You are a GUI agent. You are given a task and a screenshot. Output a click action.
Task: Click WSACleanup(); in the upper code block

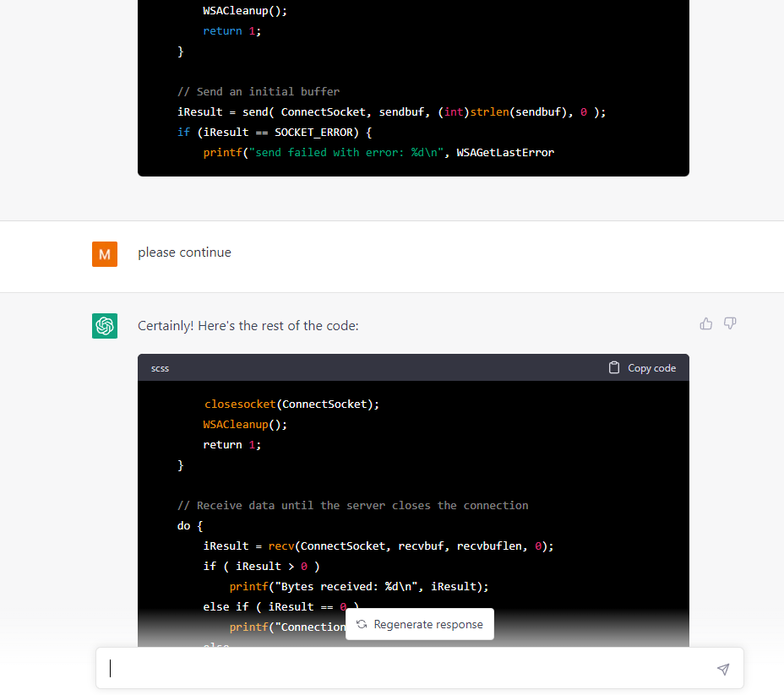point(245,11)
